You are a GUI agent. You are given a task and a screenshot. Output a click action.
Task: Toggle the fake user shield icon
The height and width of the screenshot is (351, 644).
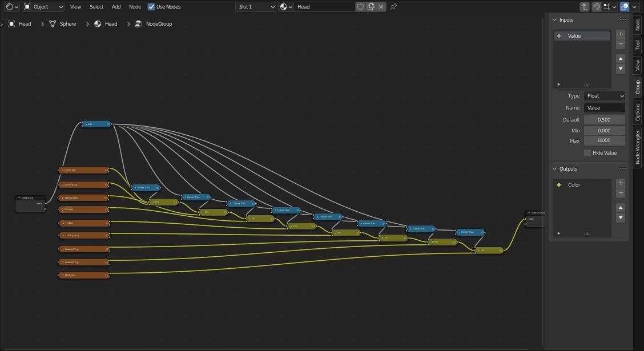click(360, 7)
